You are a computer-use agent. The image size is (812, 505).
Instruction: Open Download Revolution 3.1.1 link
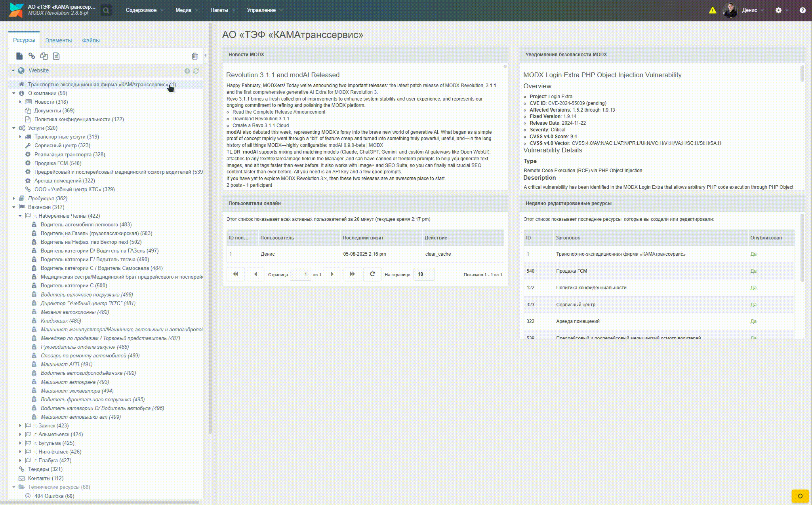pos(261,119)
